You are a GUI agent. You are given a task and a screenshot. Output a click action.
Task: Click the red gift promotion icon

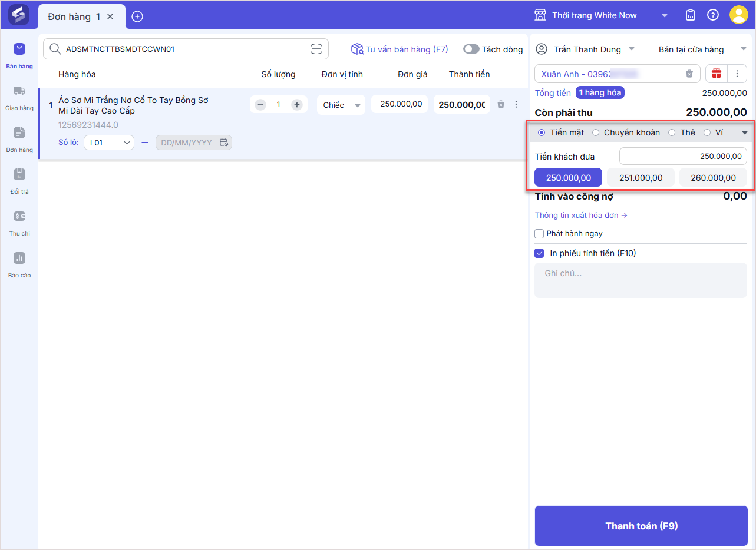point(716,74)
